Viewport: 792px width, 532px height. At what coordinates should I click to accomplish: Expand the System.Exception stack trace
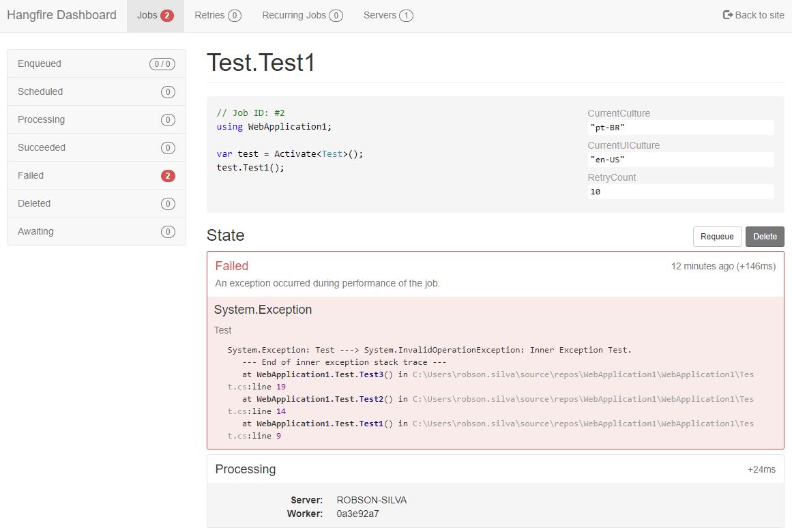point(263,310)
